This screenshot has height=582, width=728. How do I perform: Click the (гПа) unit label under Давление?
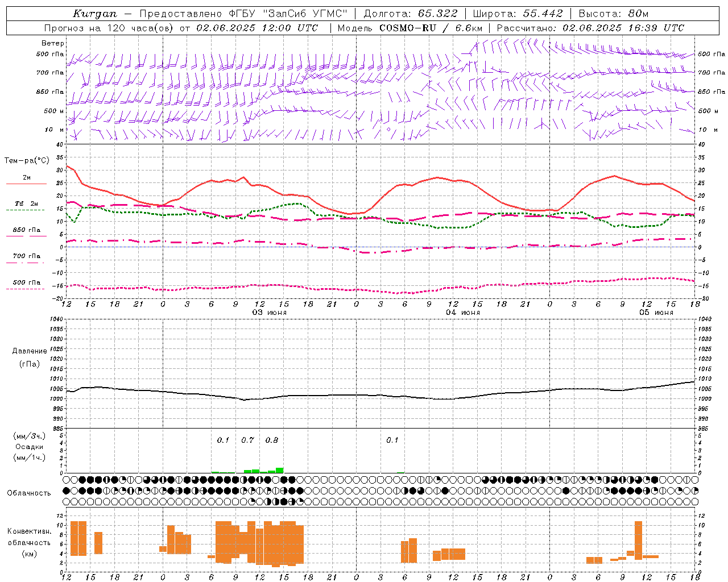(x=30, y=364)
